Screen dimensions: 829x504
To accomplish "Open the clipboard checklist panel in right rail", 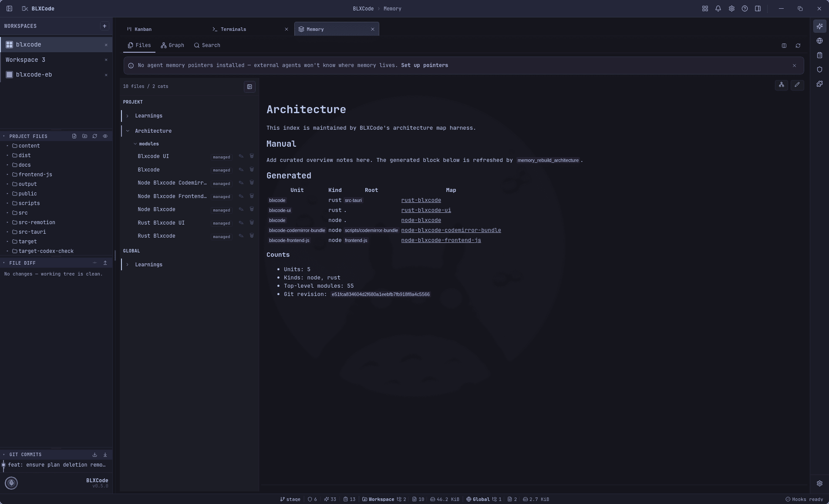I will tap(819, 55).
